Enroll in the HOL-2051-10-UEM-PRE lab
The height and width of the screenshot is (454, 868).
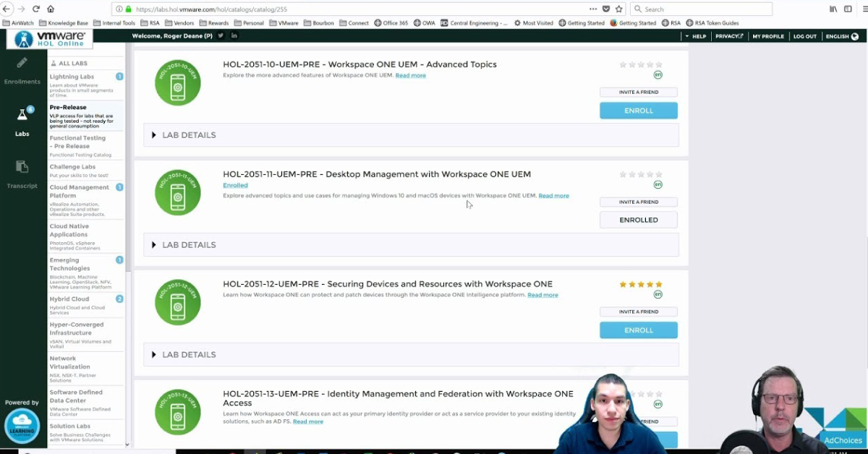[638, 111]
